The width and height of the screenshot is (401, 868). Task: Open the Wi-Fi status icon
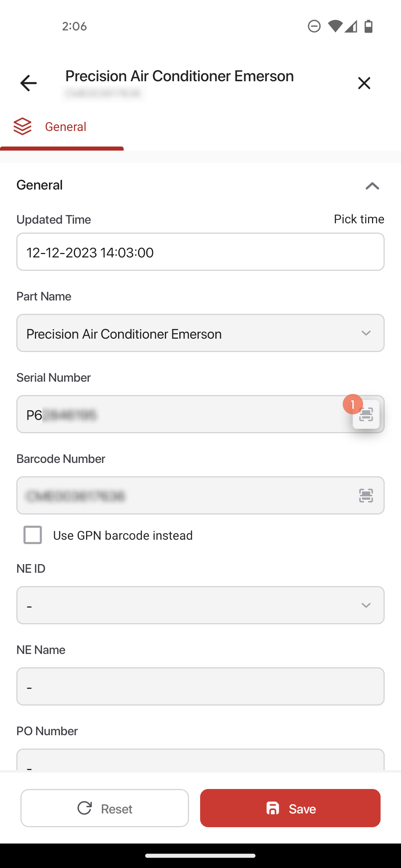tap(335, 26)
